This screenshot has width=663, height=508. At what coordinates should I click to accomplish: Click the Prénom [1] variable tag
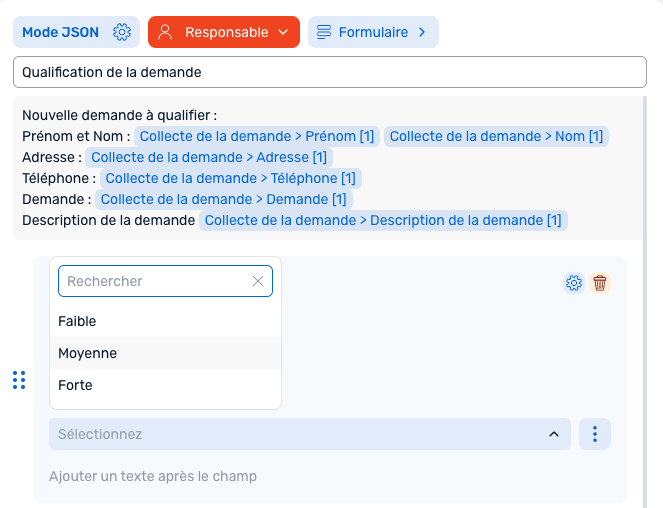(x=256, y=136)
